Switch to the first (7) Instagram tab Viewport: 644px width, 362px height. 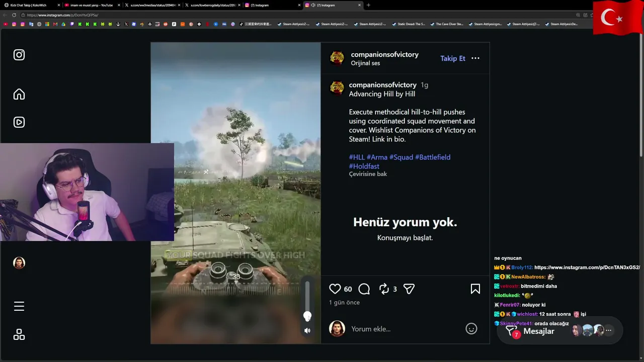pyautogui.click(x=273, y=5)
